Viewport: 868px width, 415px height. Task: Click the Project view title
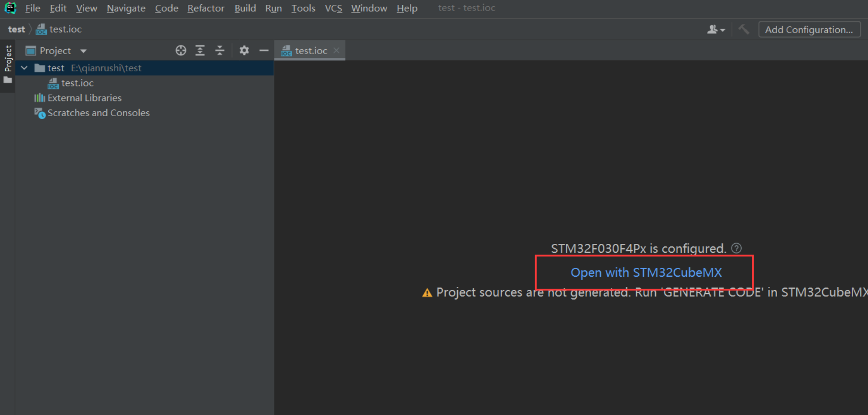pos(55,51)
